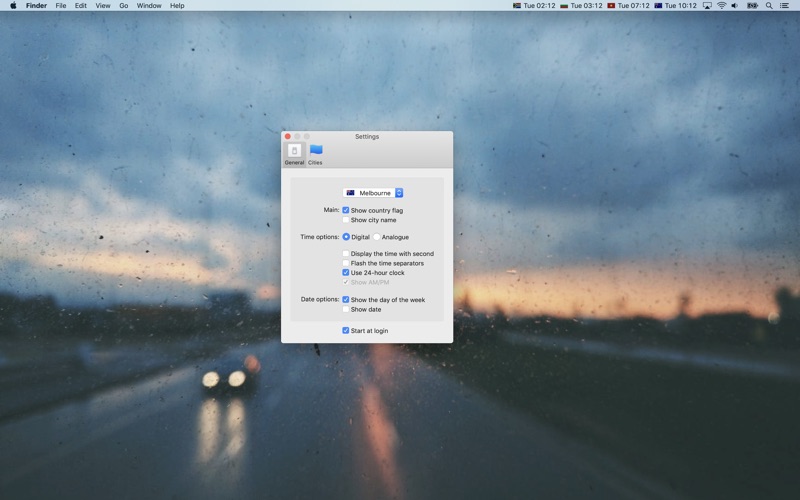800x500 pixels.
Task: Select the Analogue time option
Action: pos(377,237)
